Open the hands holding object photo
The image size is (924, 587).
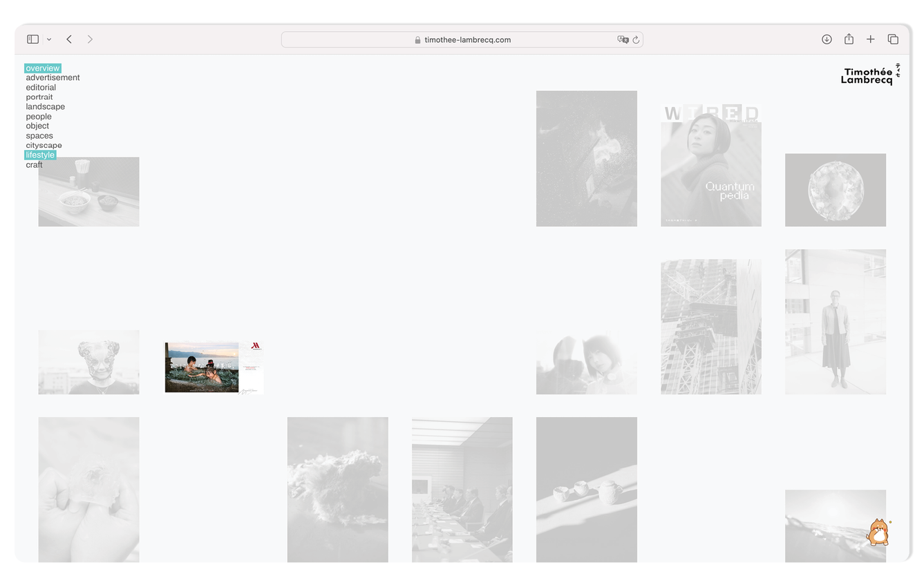pyautogui.click(x=88, y=490)
